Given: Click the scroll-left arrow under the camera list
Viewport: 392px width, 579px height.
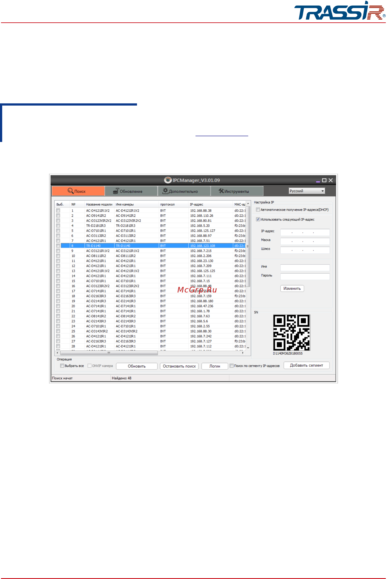Looking at the screenshot, I should click(57, 353).
